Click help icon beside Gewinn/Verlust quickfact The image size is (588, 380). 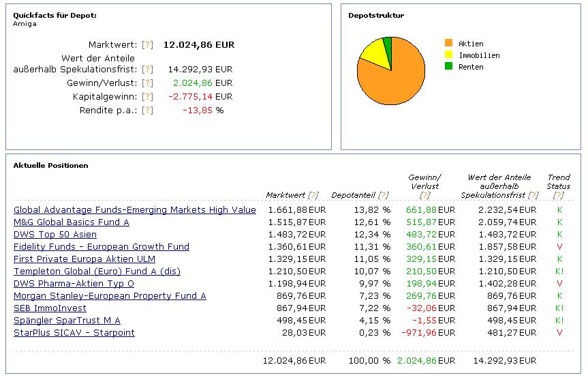(x=147, y=83)
